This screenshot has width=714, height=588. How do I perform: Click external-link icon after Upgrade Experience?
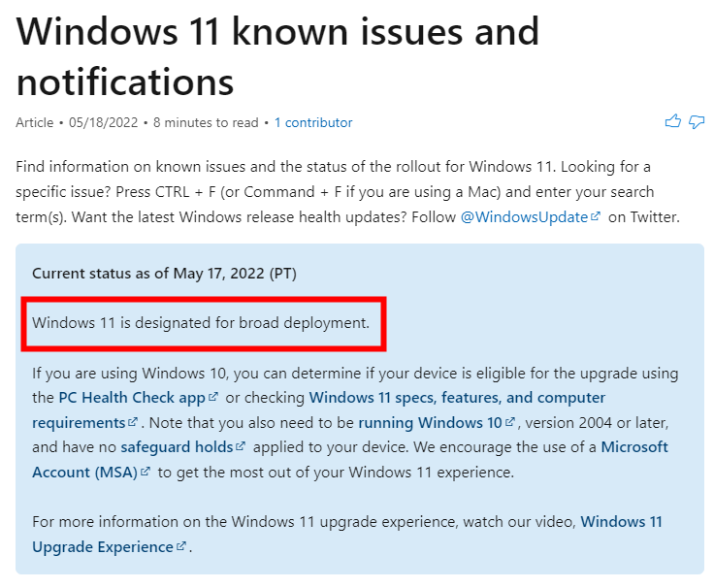(x=181, y=545)
